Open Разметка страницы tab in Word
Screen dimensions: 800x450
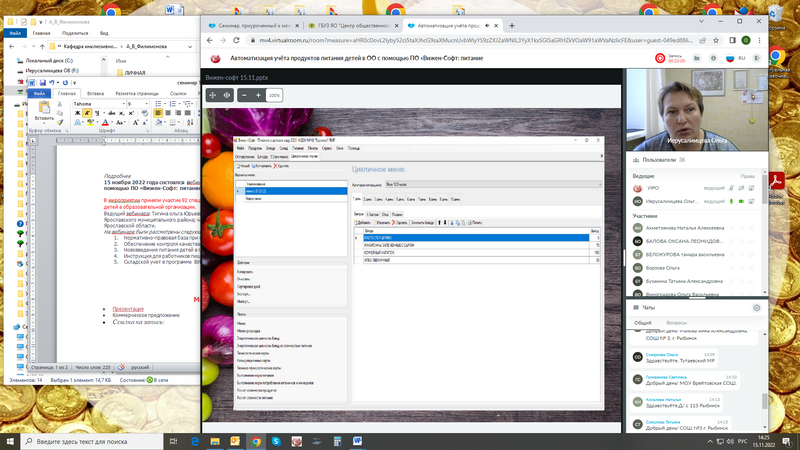(137, 94)
